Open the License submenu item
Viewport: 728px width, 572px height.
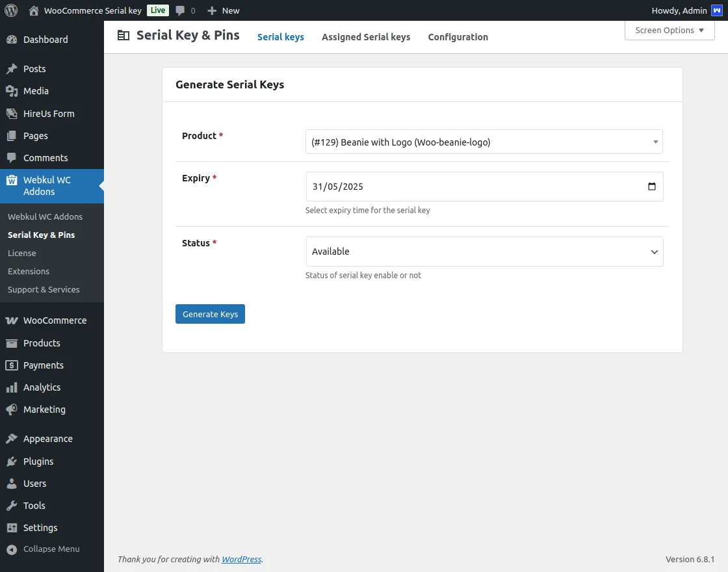tap(22, 253)
